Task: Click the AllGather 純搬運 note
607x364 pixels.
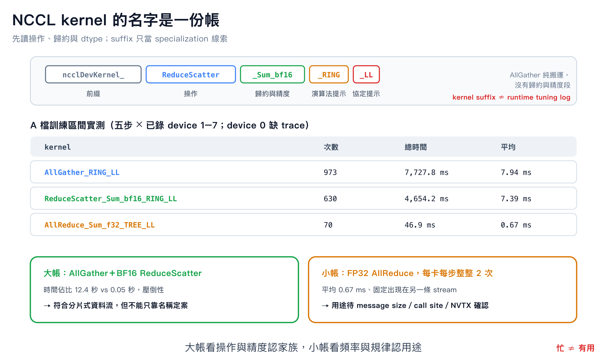Action: pos(540,80)
